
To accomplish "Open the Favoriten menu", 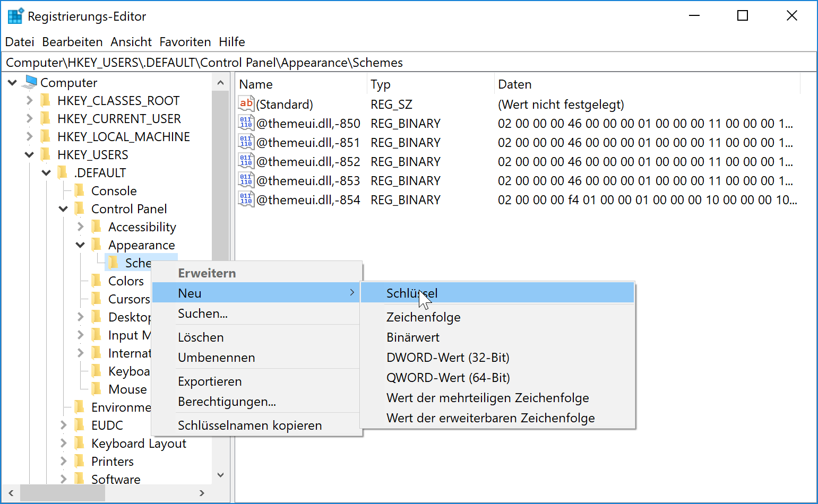I will (x=185, y=41).
